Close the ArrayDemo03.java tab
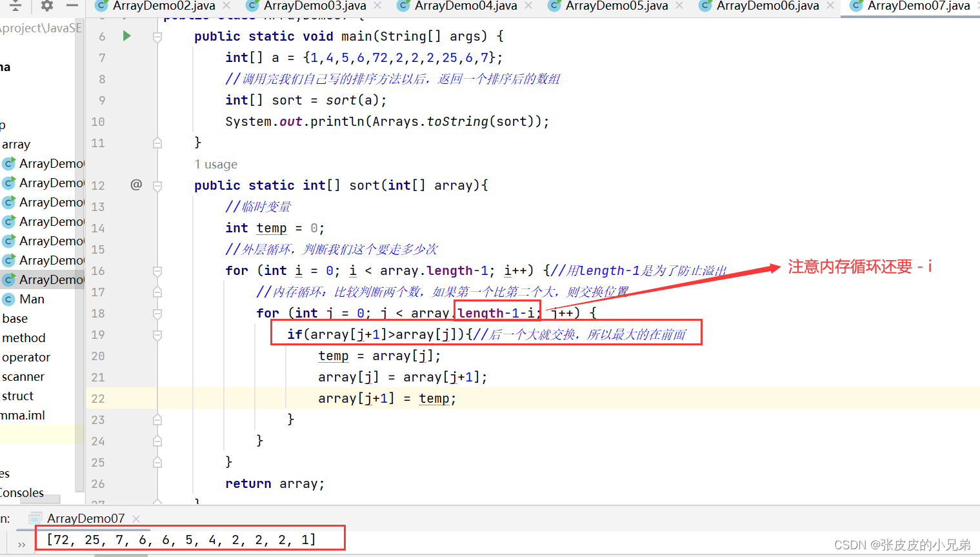This screenshot has height=557, width=980. pyautogui.click(x=377, y=6)
